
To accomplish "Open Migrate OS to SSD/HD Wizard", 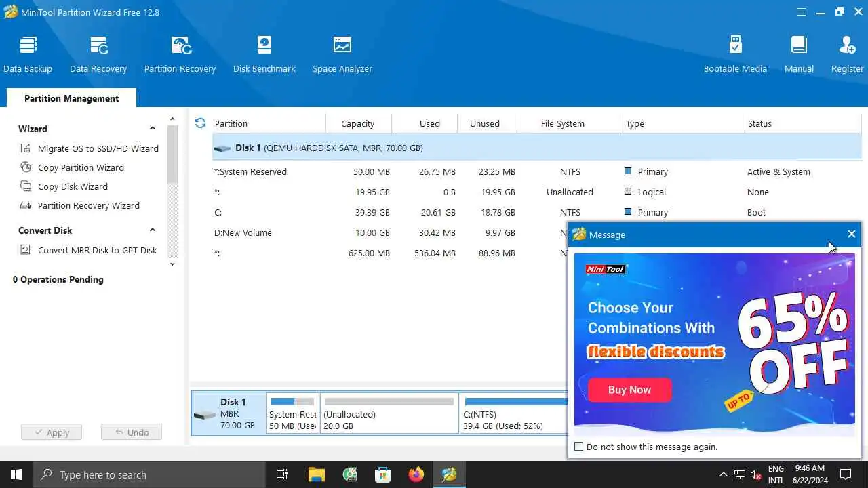I will click(98, 148).
